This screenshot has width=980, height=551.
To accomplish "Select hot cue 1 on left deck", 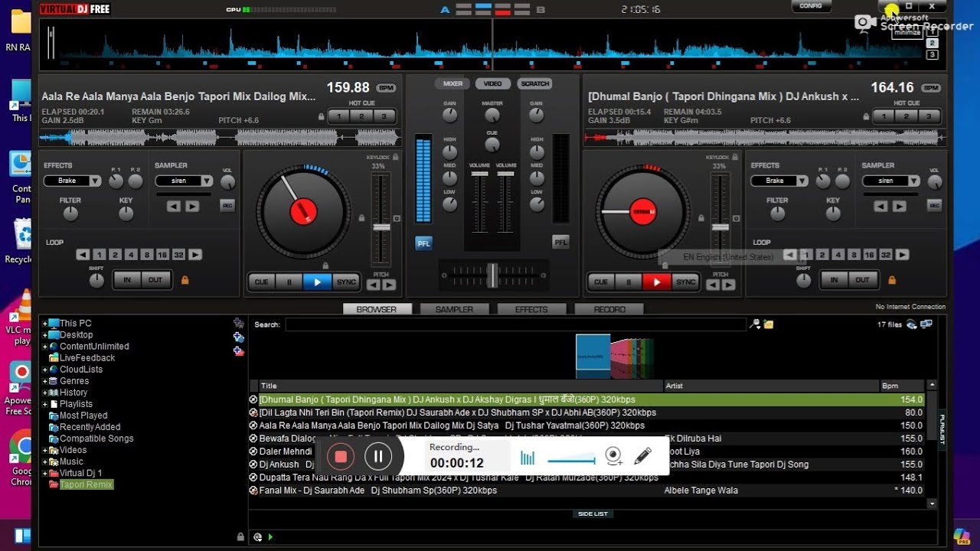I will [338, 116].
